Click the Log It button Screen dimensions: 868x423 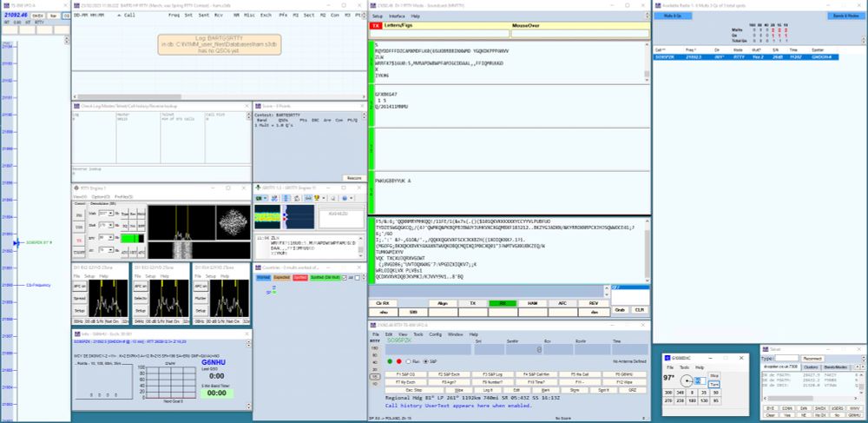(x=488, y=390)
